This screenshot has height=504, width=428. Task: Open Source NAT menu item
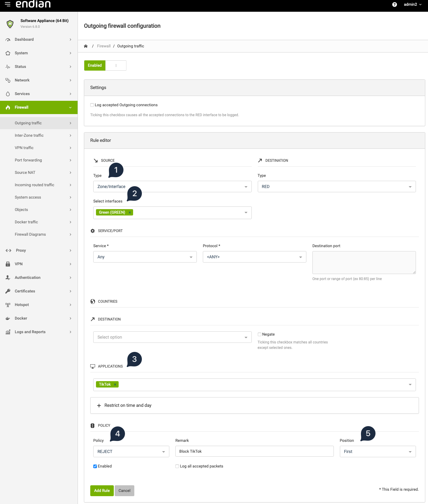click(39, 173)
